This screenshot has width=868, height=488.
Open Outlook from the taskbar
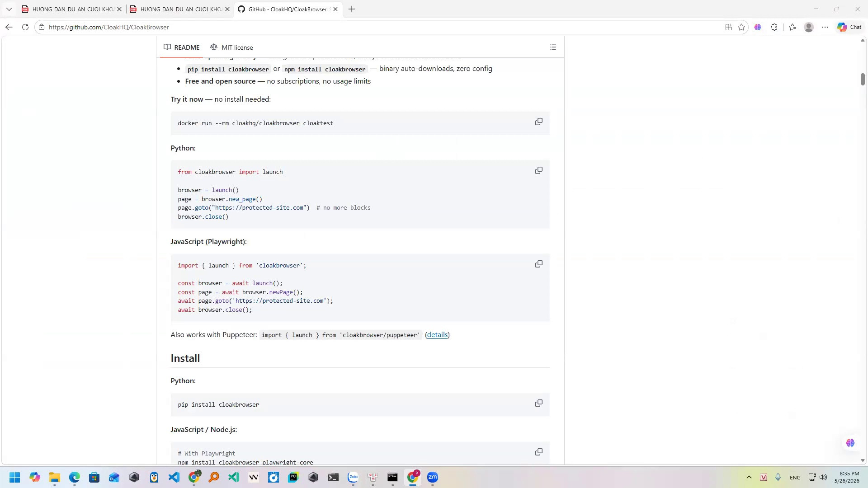pos(114,477)
